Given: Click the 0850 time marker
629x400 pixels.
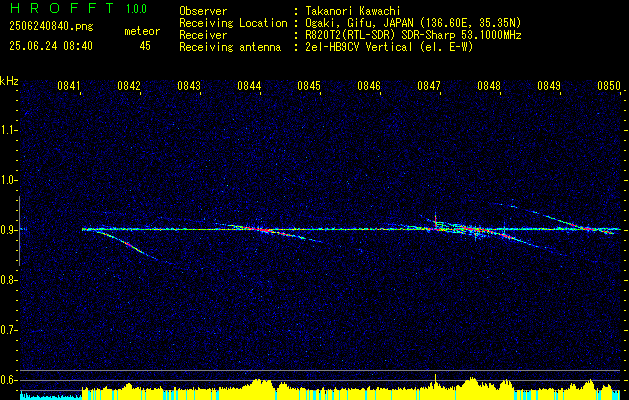Looking at the screenshot, I should (x=609, y=86).
